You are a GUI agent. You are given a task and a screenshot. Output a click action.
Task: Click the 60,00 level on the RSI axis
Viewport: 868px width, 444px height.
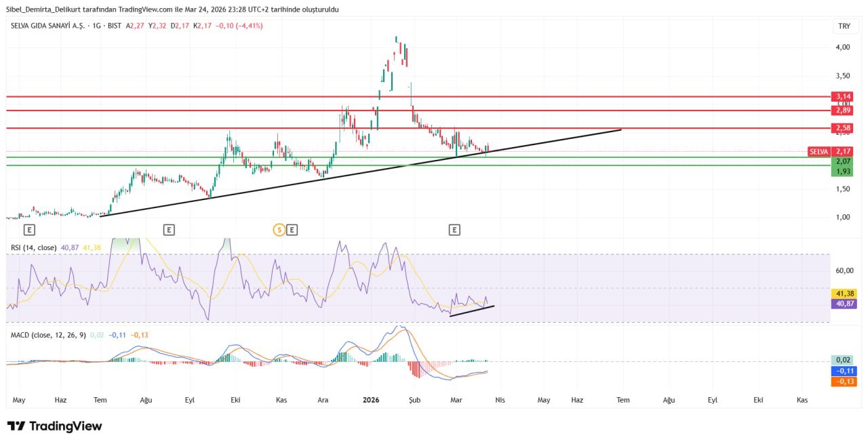click(843, 270)
